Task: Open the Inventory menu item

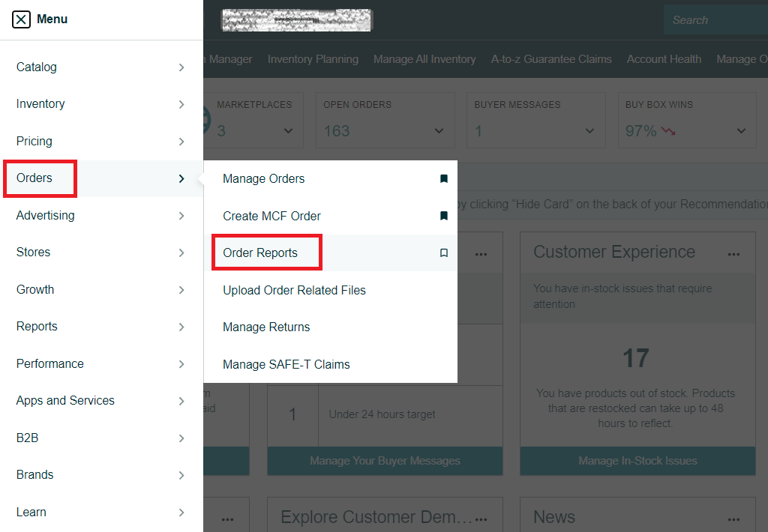Action: [x=40, y=103]
